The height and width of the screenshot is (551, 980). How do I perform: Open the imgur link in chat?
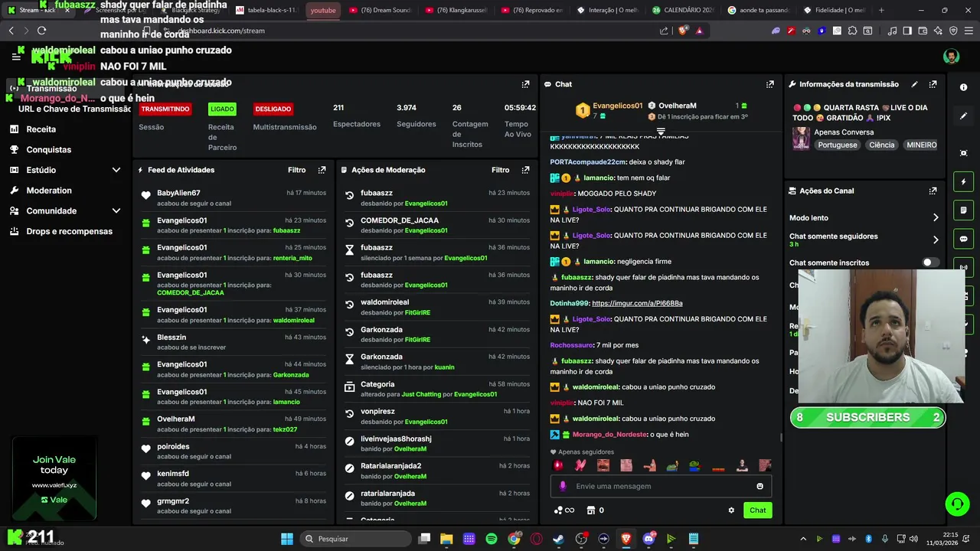[x=637, y=303]
